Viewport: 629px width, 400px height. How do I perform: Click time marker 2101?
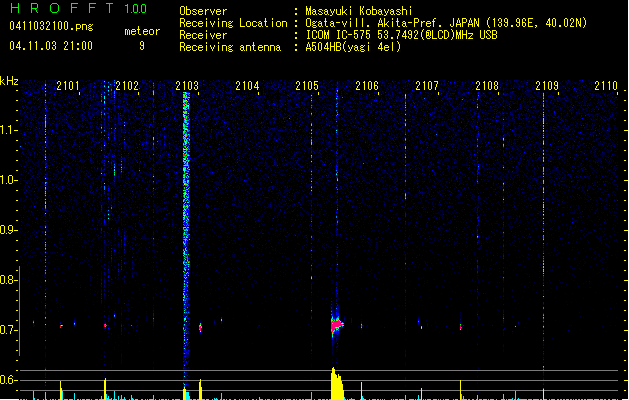(67, 85)
